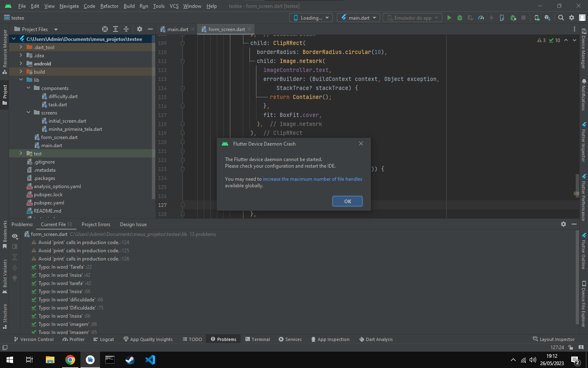Switch to Design Issue tab
The image size is (588, 368).
point(133,224)
